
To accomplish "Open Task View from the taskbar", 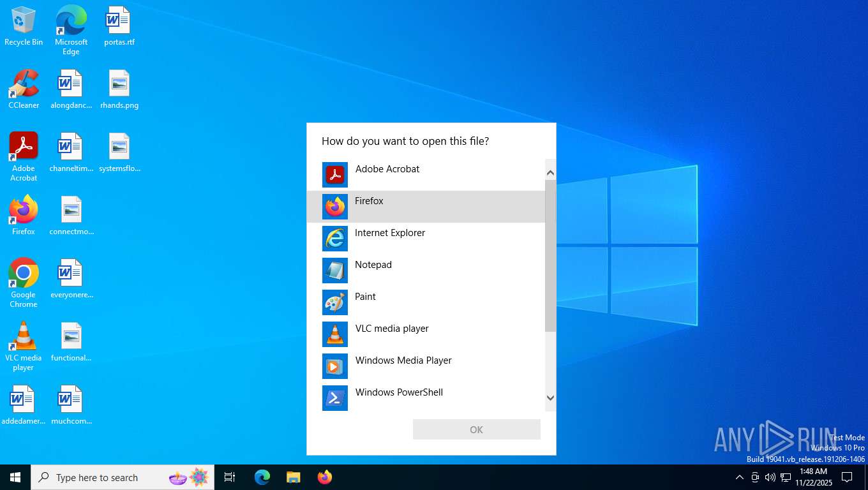I will (x=230, y=477).
